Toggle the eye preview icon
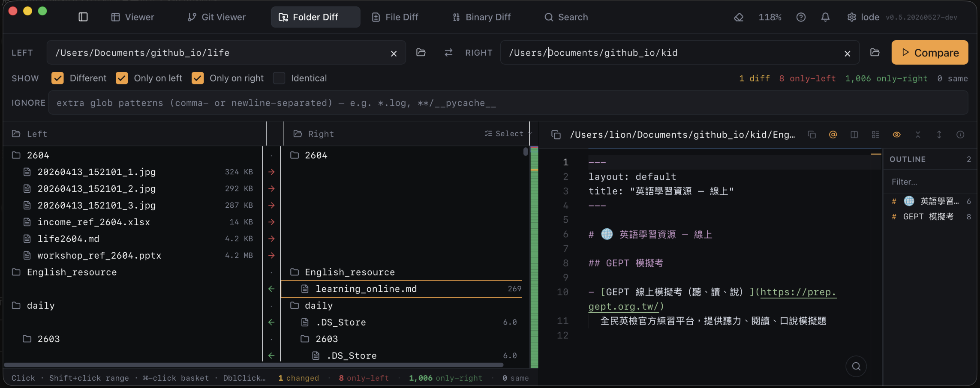The width and height of the screenshot is (980, 388). pos(896,134)
